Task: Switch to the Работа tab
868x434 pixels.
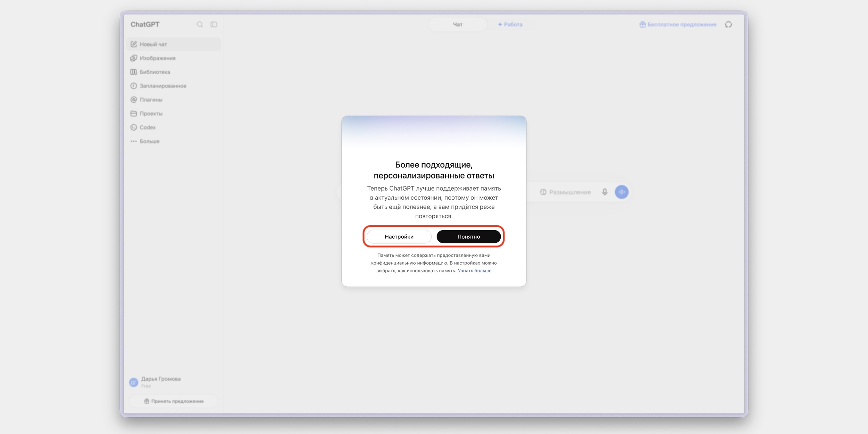Action: 510,24
